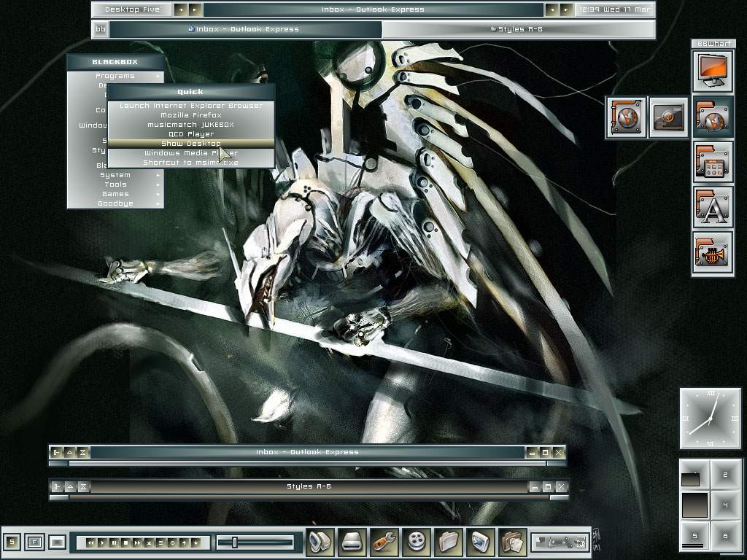Lower volume with the down arrow button
Image resolution: width=747 pixels, height=560 pixels.
196,542
